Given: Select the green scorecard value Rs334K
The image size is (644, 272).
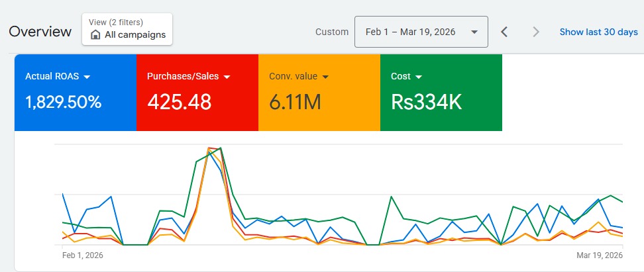Looking at the screenshot, I should (x=426, y=102).
